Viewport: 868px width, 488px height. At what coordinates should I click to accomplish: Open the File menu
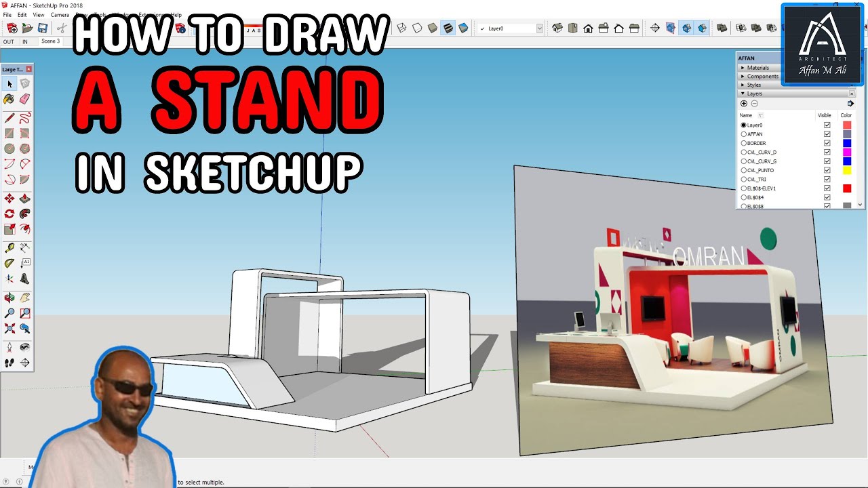pyautogui.click(x=7, y=14)
